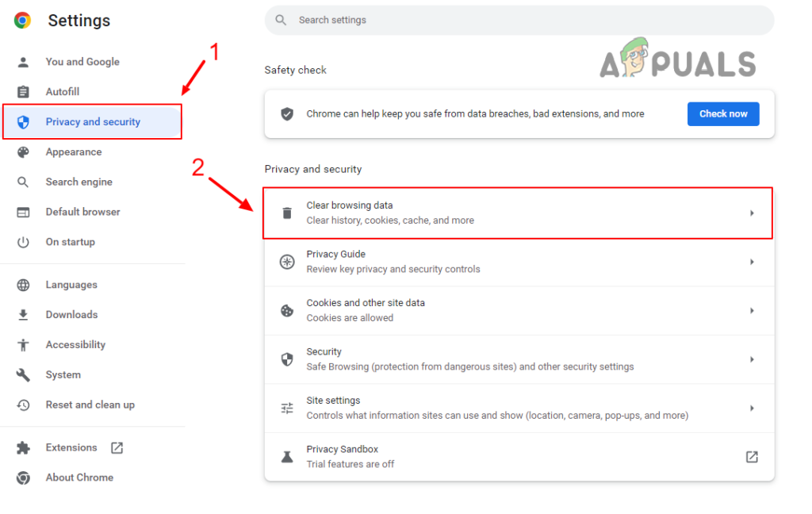The width and height of the screenshot is (812, 514).
Task: Expand the Cookies and other site data row
Action: (x=752, y=310)
